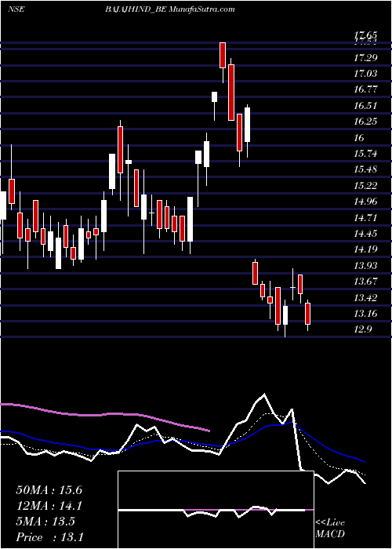Image resolution: width=392 pixels, height=549 pixels.
Task: Click the highest red candlestick near 17.65
Action: (223, 55)
